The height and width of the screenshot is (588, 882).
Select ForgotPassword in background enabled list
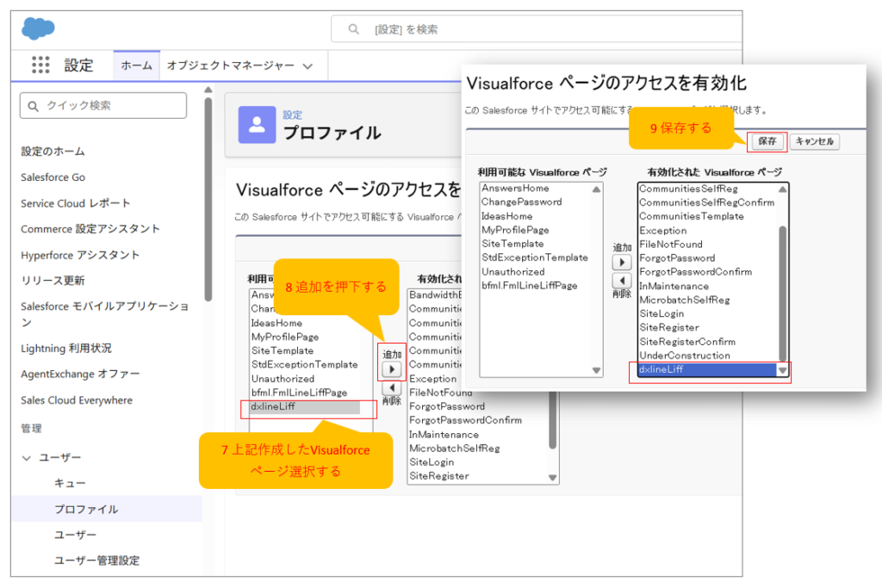click(447, 405)
